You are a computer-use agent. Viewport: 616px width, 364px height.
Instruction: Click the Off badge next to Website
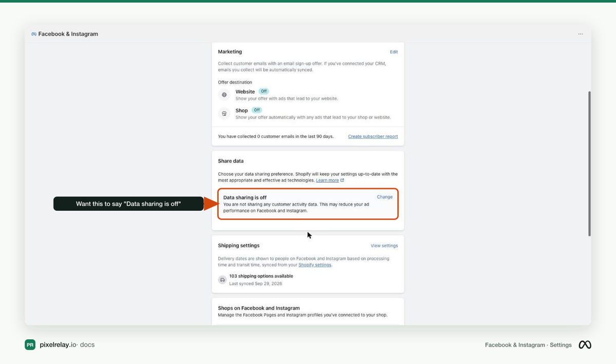[x=264, y=91]
